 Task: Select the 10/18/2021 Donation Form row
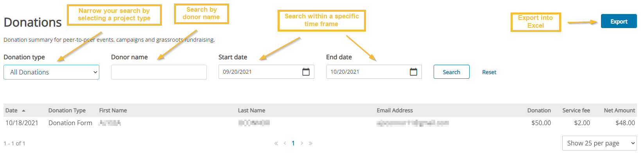(320, 123)
